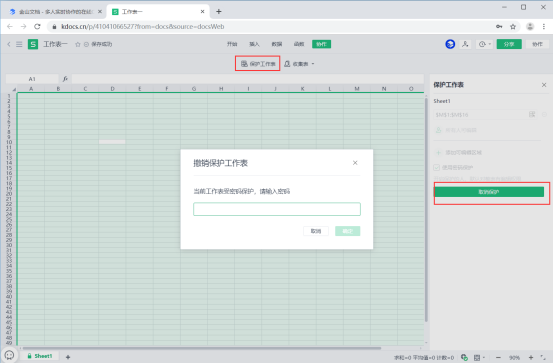The height and width of the screenshot is (364, 553).
Task: Add a new sheet with plus icon
Action: 68,357
